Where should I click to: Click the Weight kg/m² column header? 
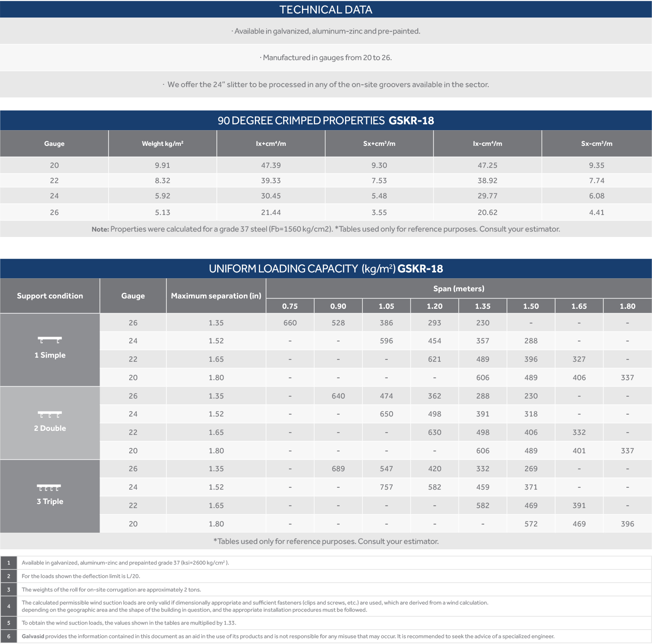[162, 144]
